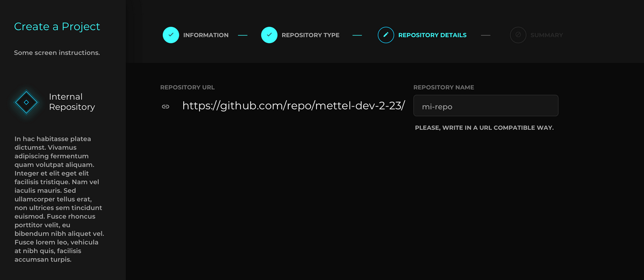Click 'Some screen instructions.' text

point(57,53)
